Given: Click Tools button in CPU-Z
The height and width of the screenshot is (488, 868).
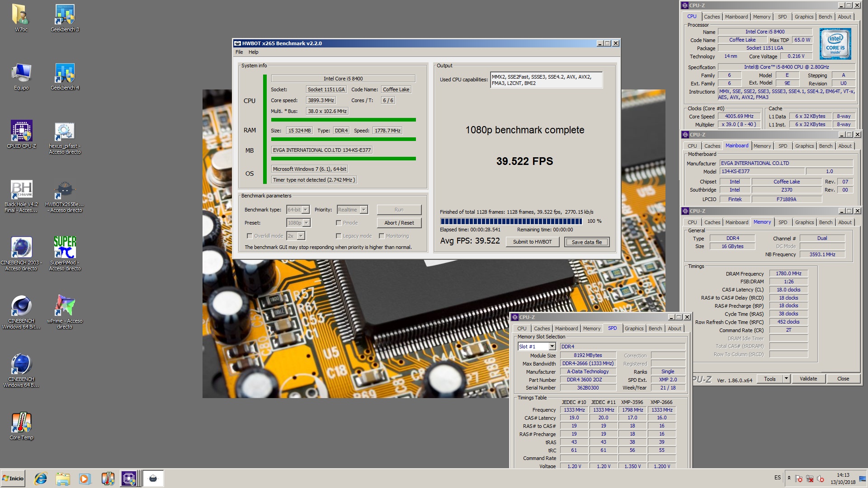Looking at the screenshot, I should coord(770,379).
